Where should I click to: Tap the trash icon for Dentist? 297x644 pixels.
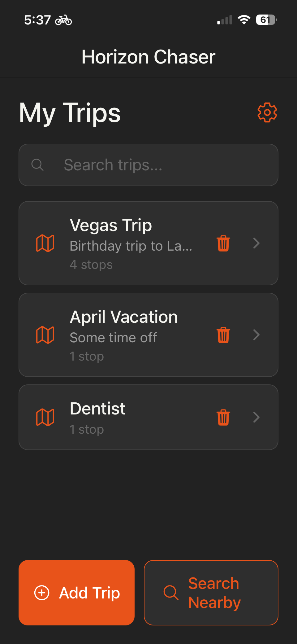[223, 417]
